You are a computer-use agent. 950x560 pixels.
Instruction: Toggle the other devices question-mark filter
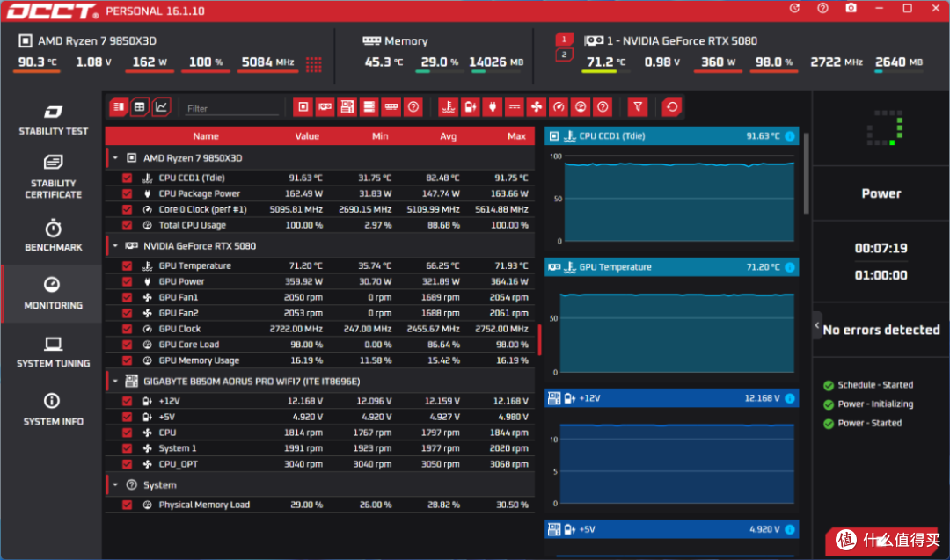tap(413, 107)
